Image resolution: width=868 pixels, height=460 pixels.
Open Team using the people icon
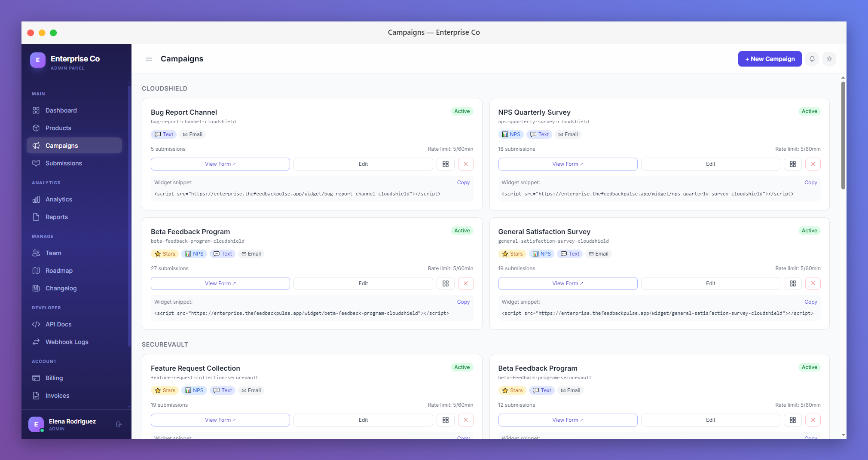coord(37,253)
